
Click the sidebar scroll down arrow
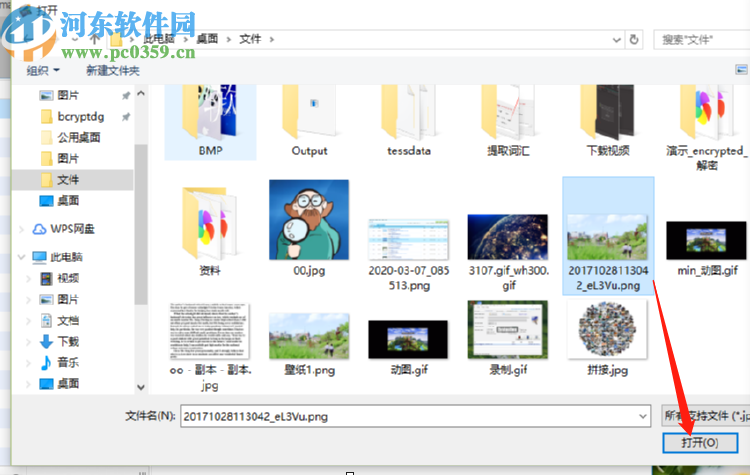click(141, 387)
